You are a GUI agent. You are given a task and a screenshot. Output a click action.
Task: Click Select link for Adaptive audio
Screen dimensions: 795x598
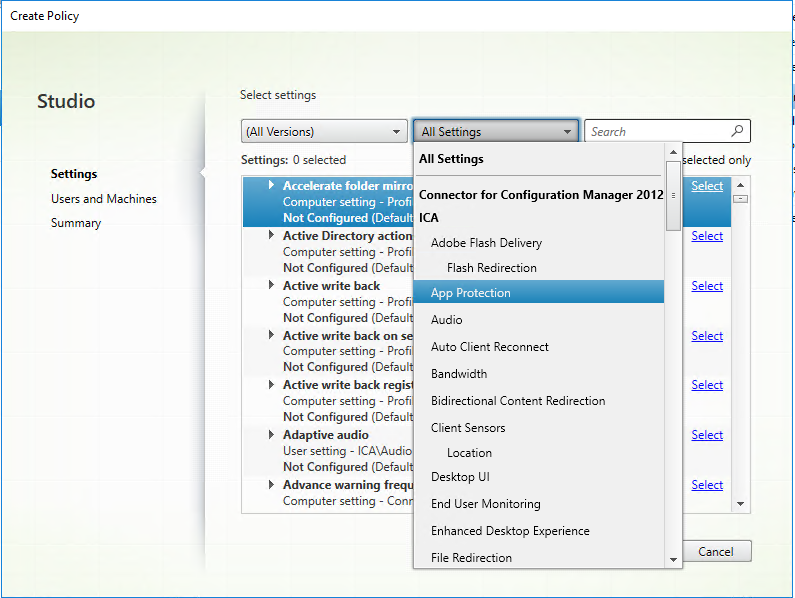point(707,435)
